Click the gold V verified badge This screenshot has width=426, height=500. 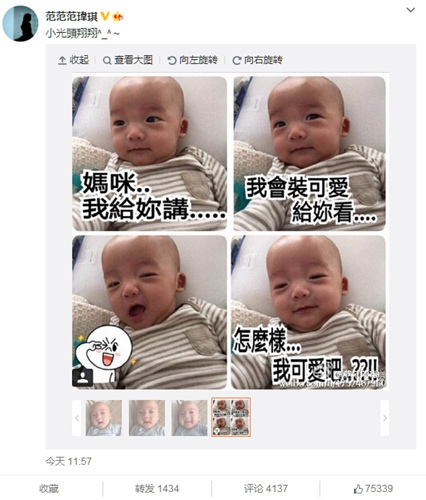click(x=105, y=16)
